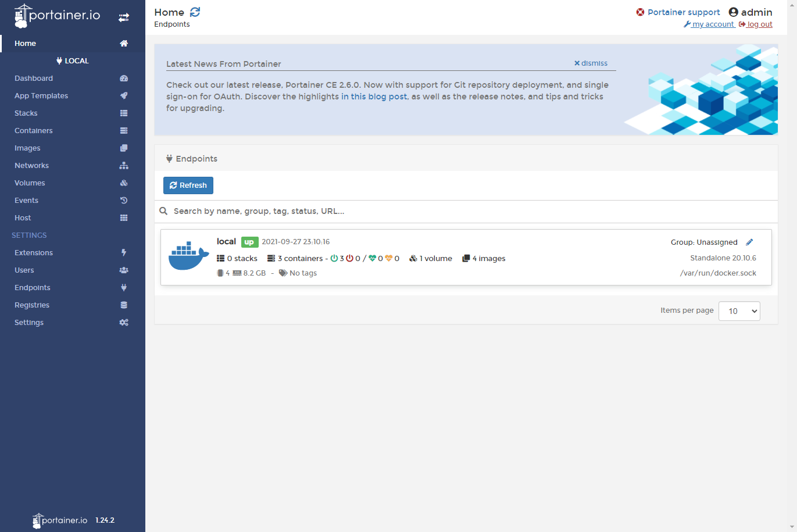Open Extensions settings page
Image resolution: width=797 pixels, height=532 pixels.
click(34, 253)
